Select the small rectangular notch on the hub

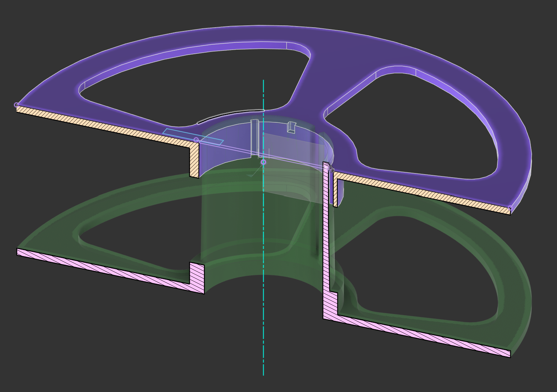pyautogui.click(x=291, y=127)
